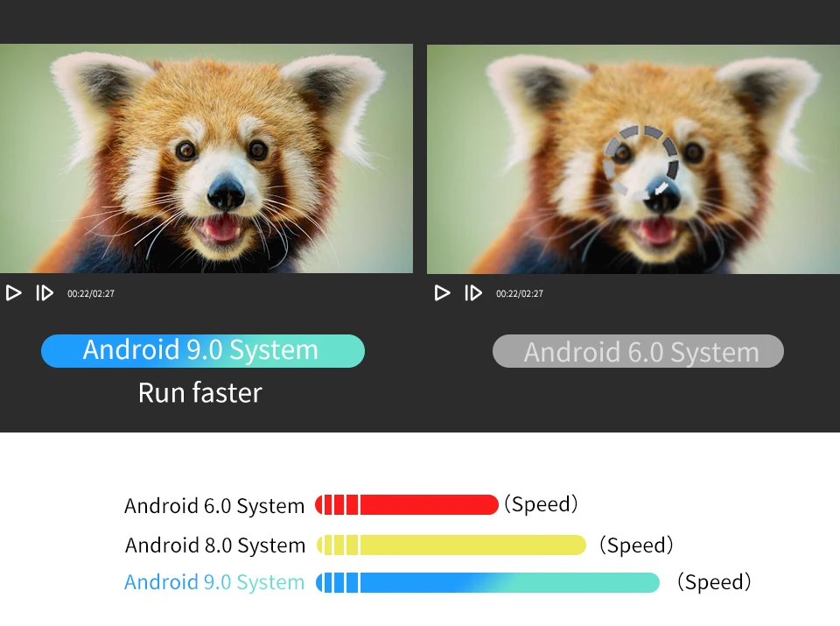Click blue Android 9.0 System chart label
This screenshot has width=840, height=626.
(x=214, y=582)
